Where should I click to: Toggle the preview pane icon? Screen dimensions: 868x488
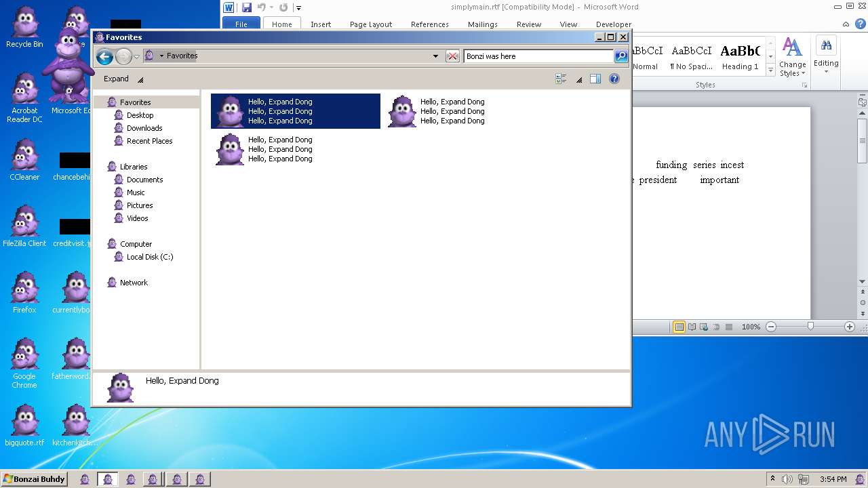point(595,79)
